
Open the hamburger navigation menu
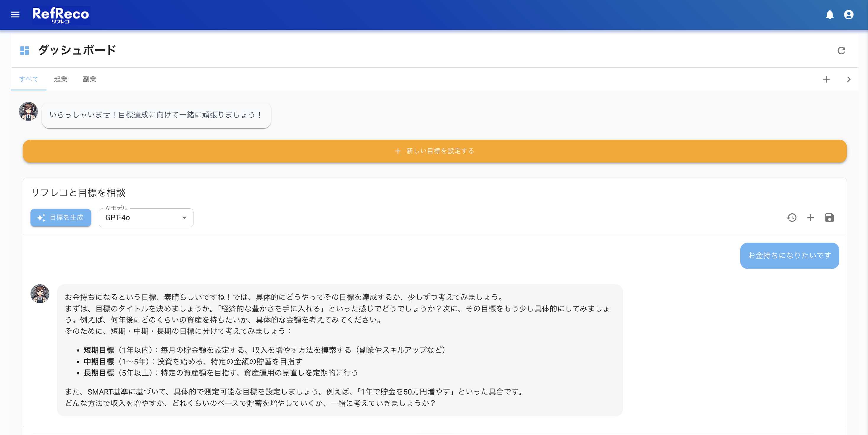(x=15, y=15)
